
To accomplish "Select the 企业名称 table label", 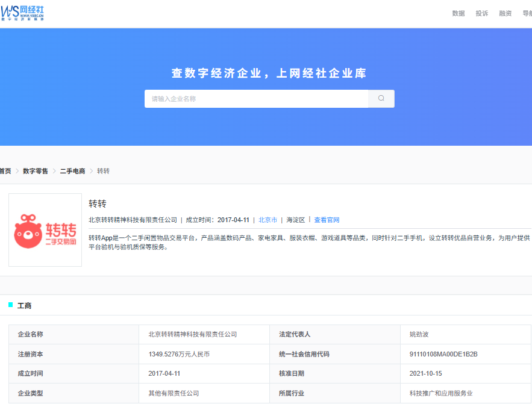I will [31, 334].
